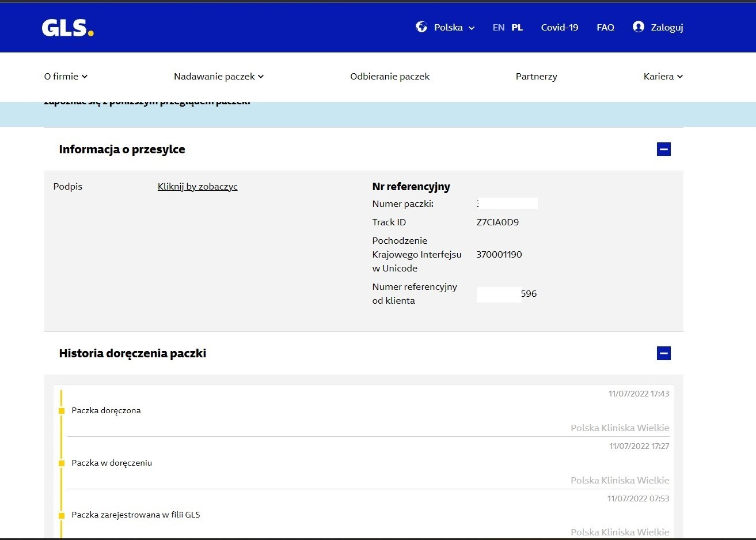Screen dimensions: 756x540
Task: Click Zaloguj to log in
Action: [667, 27]
